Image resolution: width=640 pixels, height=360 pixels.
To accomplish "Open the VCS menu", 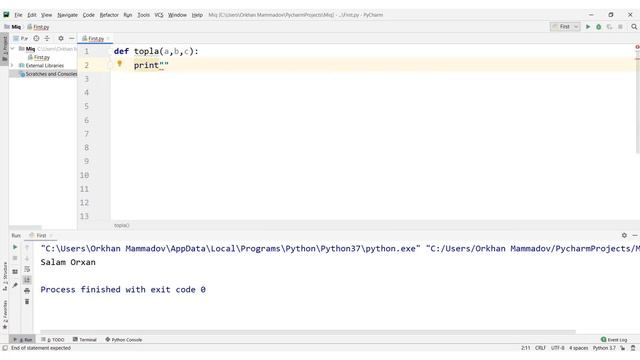I will (x=159, y=15).
